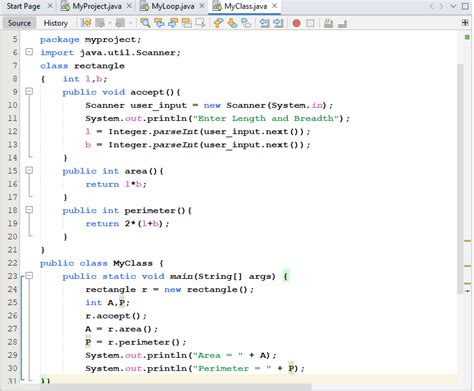The image size is (474, 391).
Task: Toggle Bookmark on current line
Action: (x=246, y=23)
